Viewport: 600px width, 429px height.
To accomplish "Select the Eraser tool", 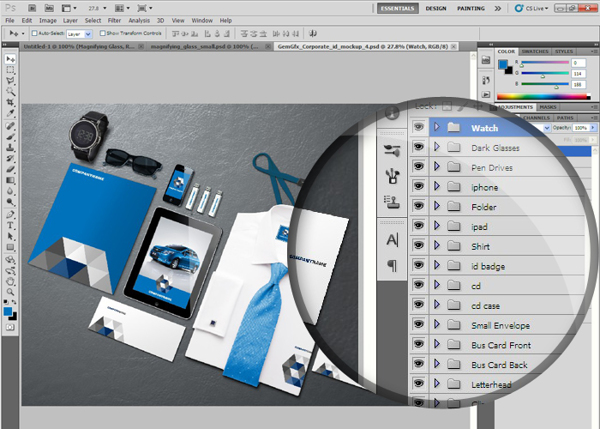I will point(10,169).
